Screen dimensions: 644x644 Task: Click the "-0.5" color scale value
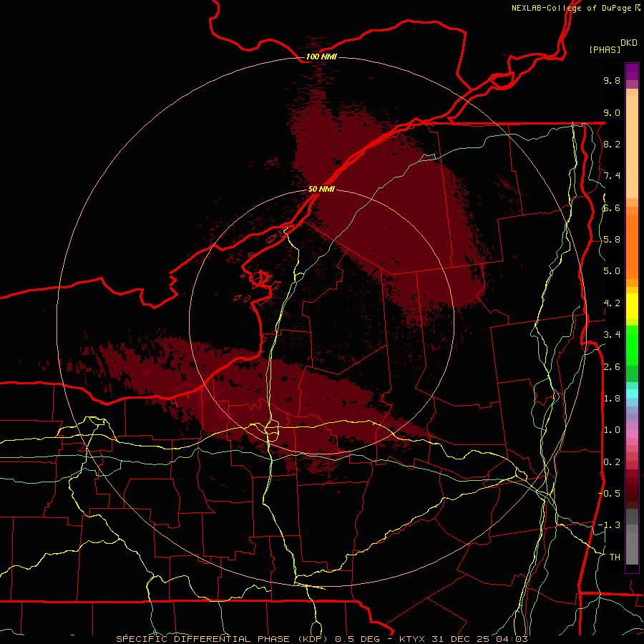(x=609, y=494)
